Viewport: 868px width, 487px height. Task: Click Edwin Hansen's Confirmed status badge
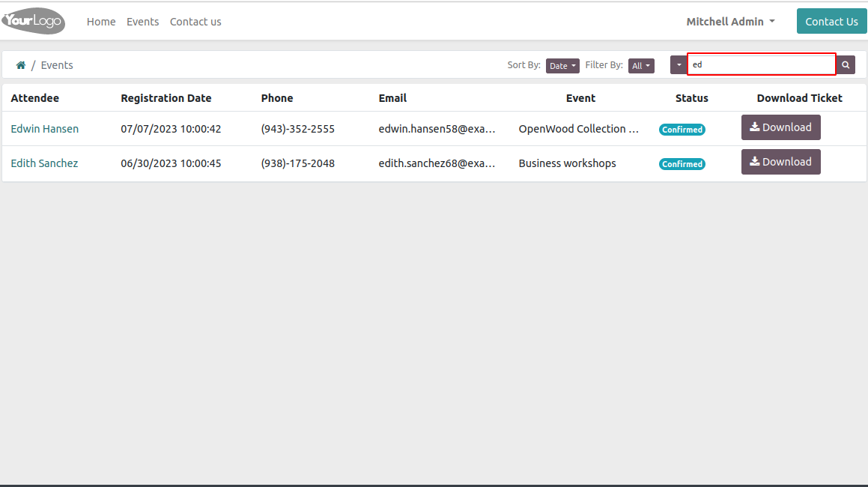[x=682, y=130]
